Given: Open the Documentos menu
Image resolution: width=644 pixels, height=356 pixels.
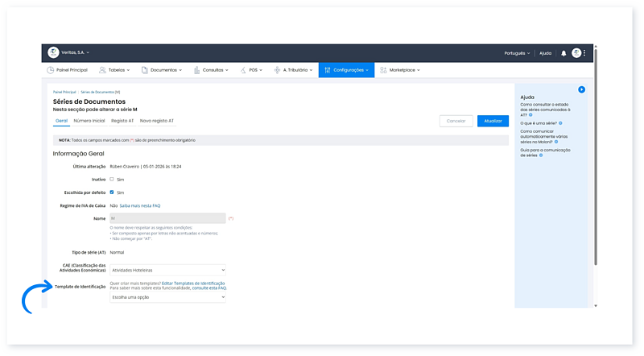Looking at the screenshot, I should [161, 70].
